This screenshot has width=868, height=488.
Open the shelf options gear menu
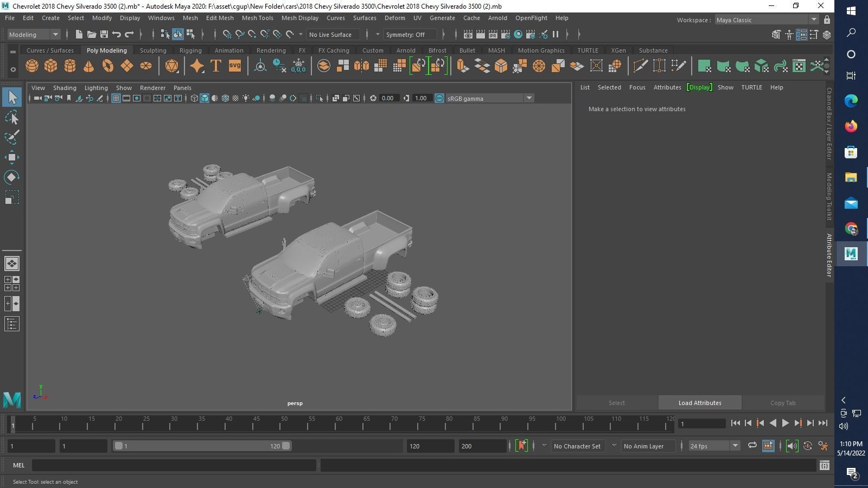[13, 69]
